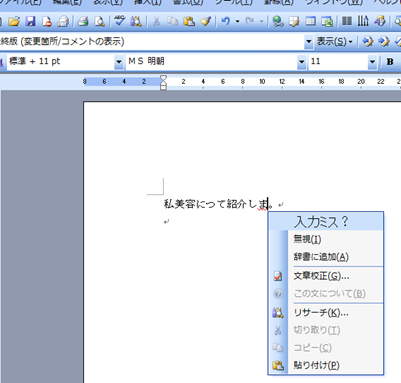Open the style dropdown showing 標準 + 11 pt

(119, 62)
